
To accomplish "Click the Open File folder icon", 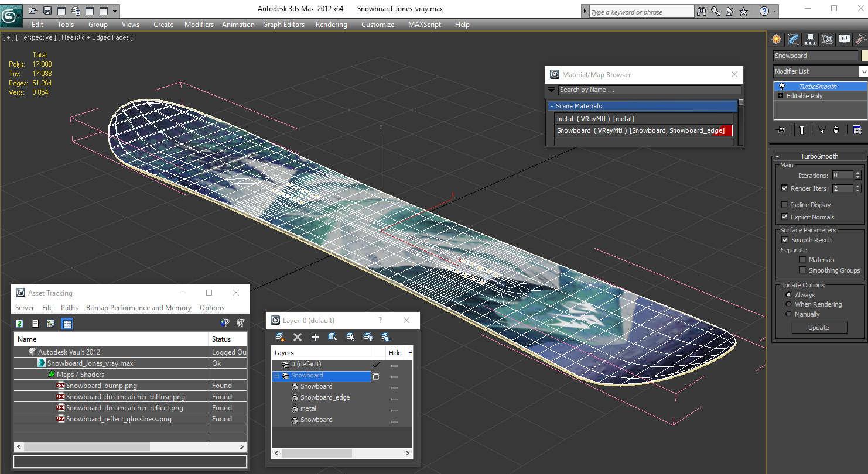I will 33,11.
